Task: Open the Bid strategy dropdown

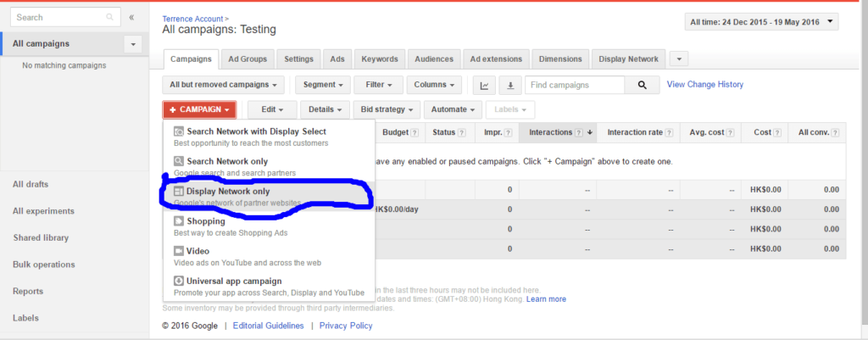Action: [387, 109]
